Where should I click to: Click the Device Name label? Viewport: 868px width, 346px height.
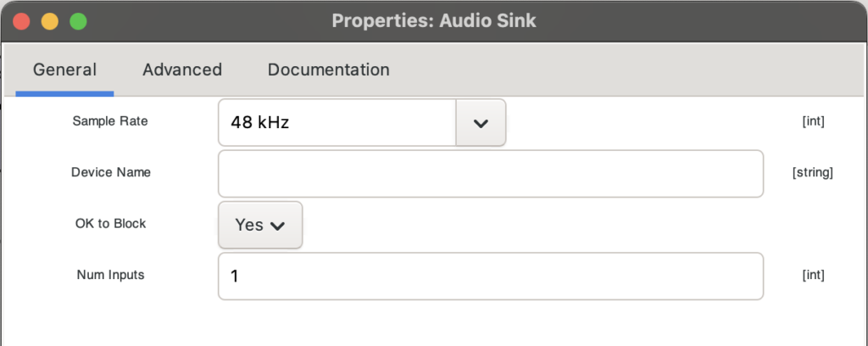click(x=111, y=172)
